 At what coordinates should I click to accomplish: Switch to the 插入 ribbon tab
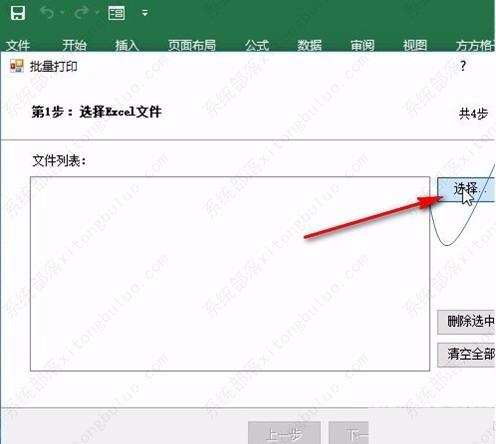point(127,45)
